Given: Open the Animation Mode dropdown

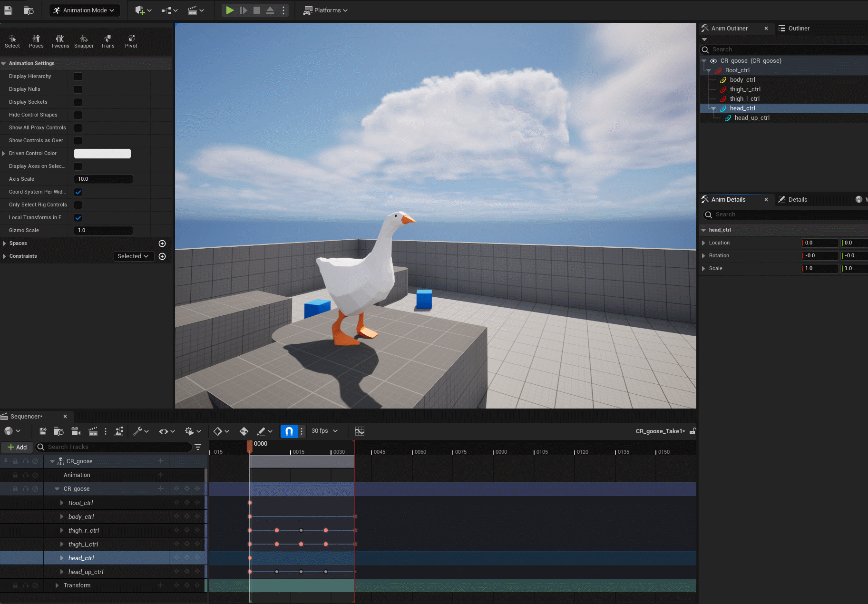Looking at the screenshot, I should [x=84, y=10].
